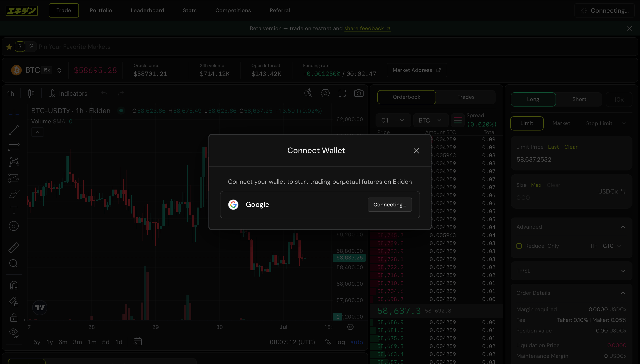Select the ruler measure tool

(14, 247)
